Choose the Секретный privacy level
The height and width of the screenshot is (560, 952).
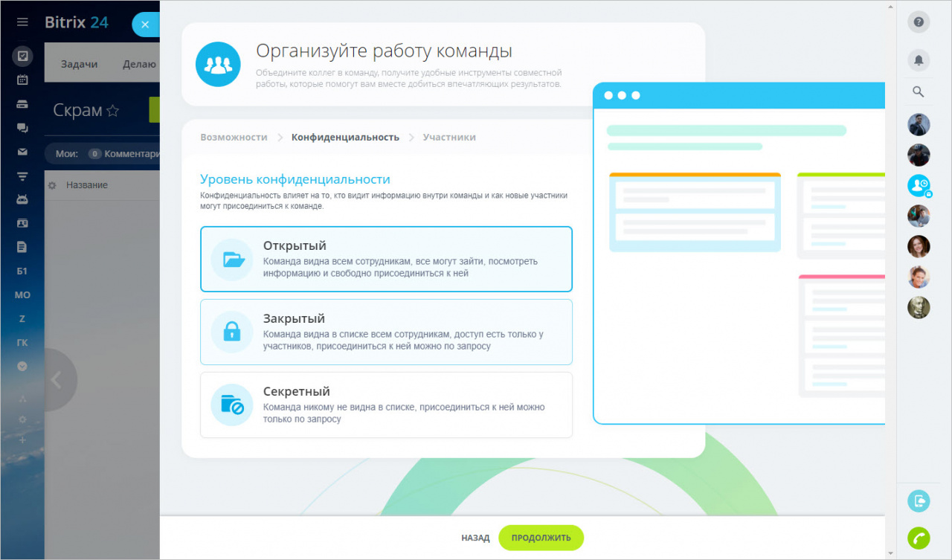pyautogui.click(x=386, y=405)
